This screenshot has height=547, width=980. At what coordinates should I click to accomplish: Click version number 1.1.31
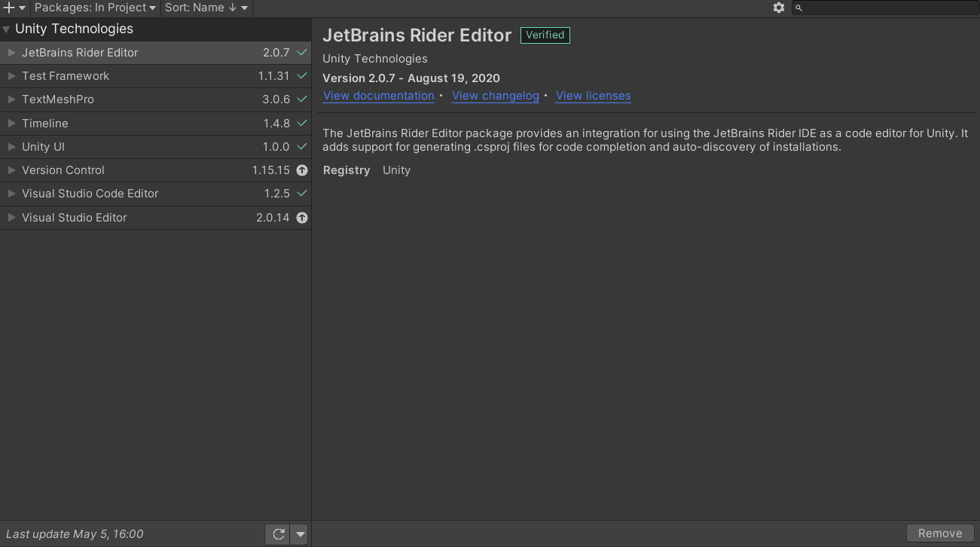pyautogui.click(x=274, y=76)
